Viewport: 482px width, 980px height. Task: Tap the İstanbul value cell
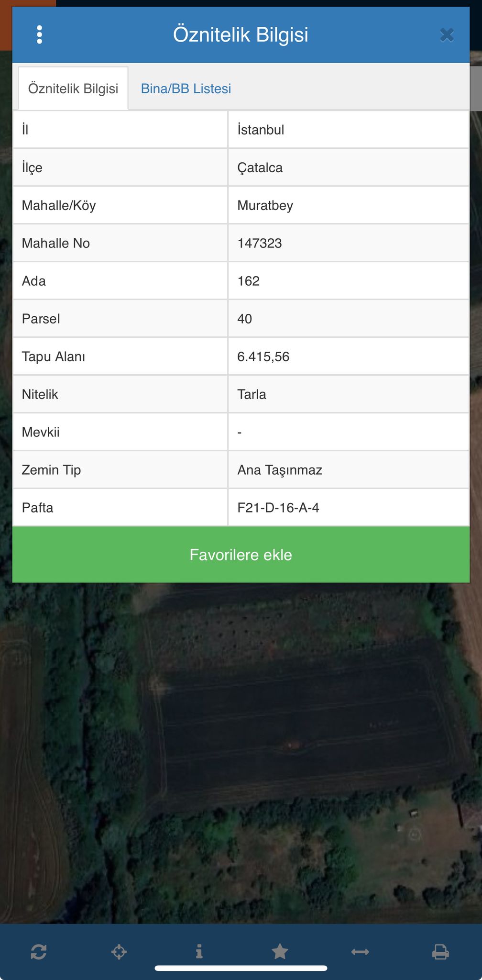click(x=349, y=130)
